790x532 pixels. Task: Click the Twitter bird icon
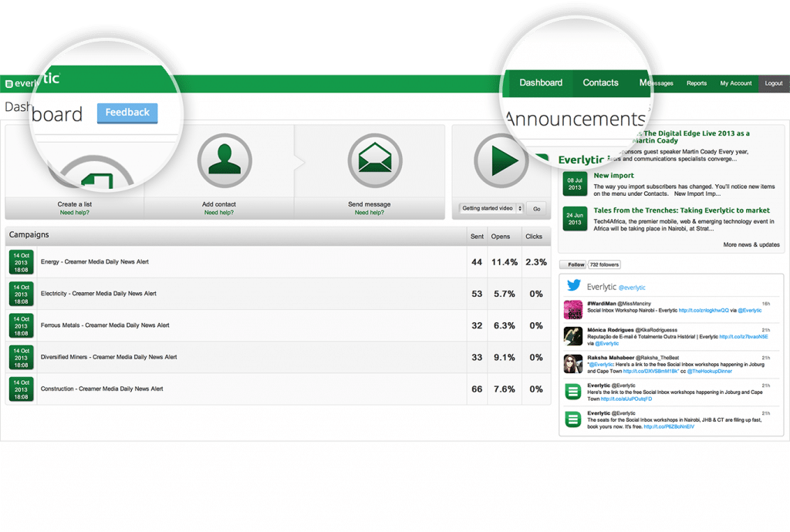[x=573, y=285]
